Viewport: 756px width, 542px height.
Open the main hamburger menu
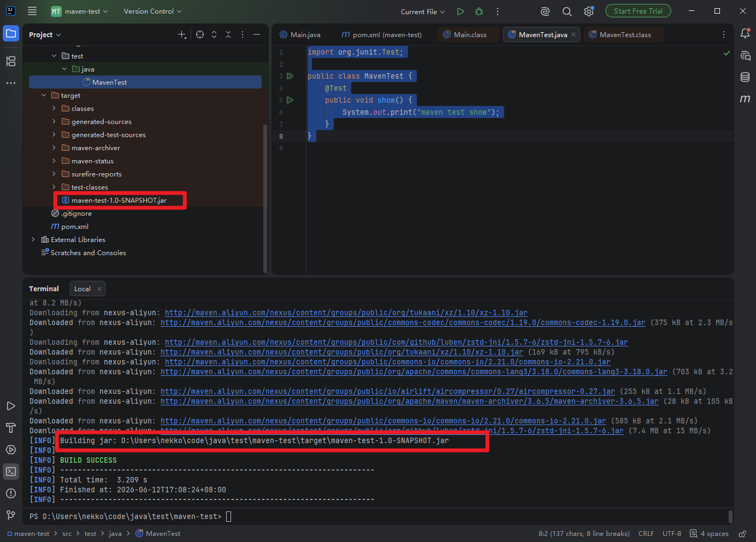point(32,11)
